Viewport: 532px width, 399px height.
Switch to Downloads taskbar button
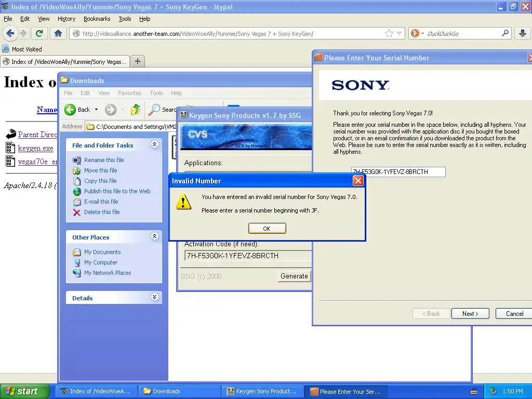point(179,392)
